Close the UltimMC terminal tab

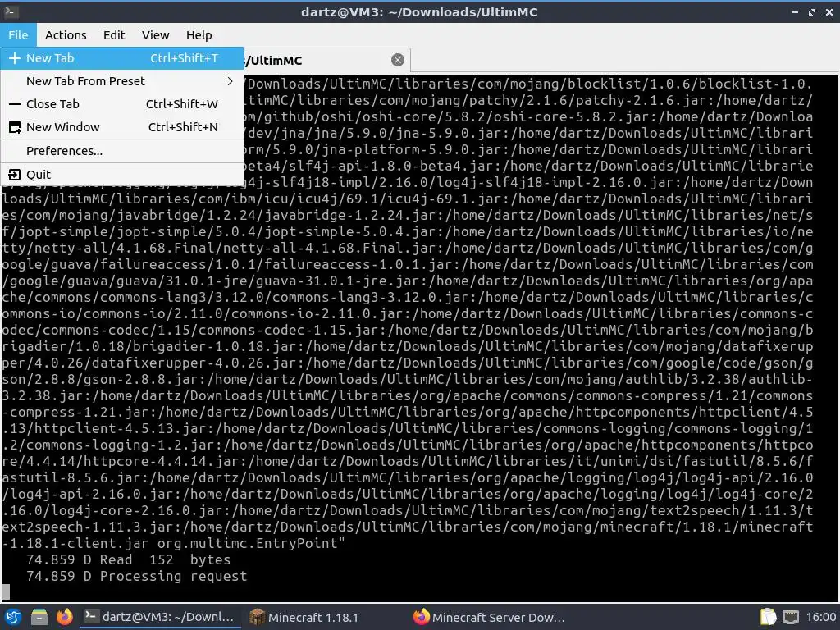pyautogui.click(x=398, y=60)
